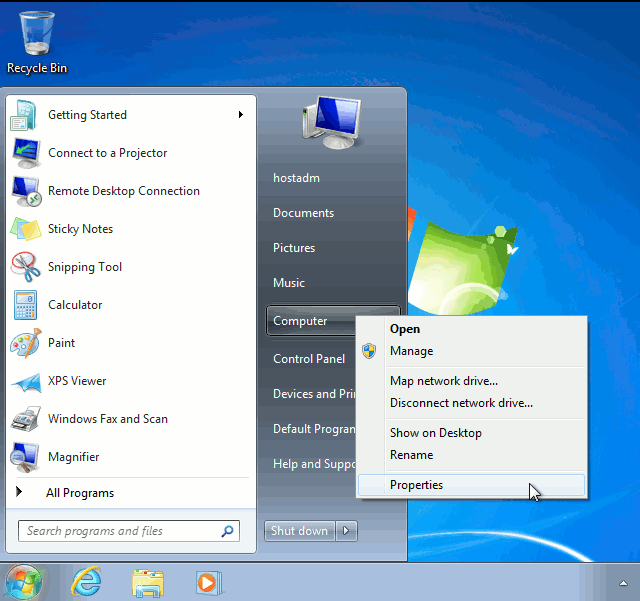640x601 pixels.
Task: Open the Shut down options arrow
Action: (347, 531)
